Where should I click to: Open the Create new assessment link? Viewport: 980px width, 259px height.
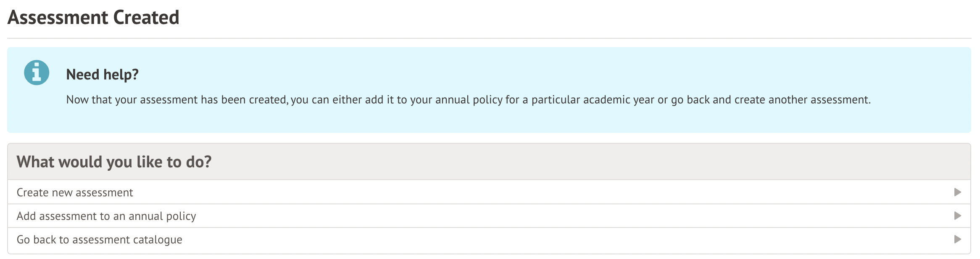pos(75,193)
